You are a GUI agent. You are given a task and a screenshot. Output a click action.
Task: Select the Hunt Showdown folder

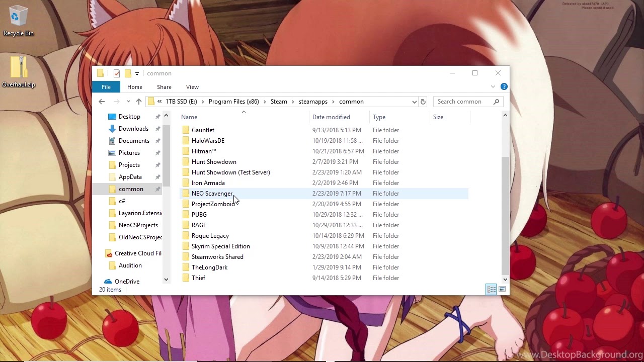tap(214, 162)
